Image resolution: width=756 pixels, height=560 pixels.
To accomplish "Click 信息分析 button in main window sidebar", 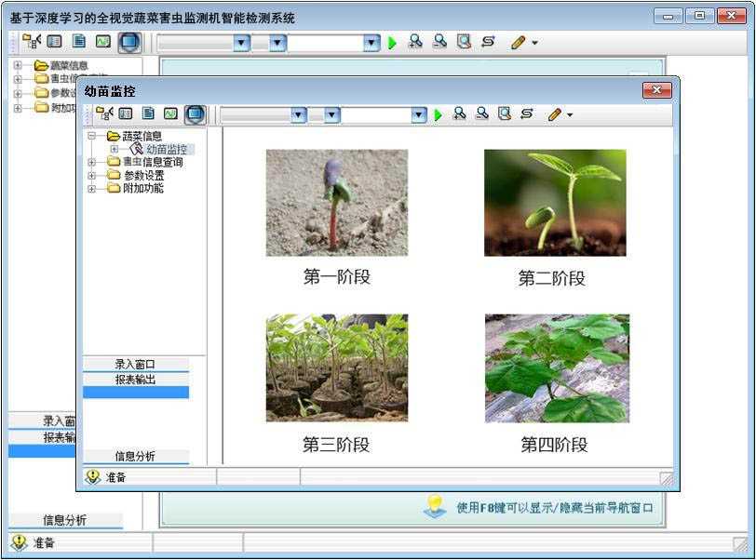I will (65, 521).
